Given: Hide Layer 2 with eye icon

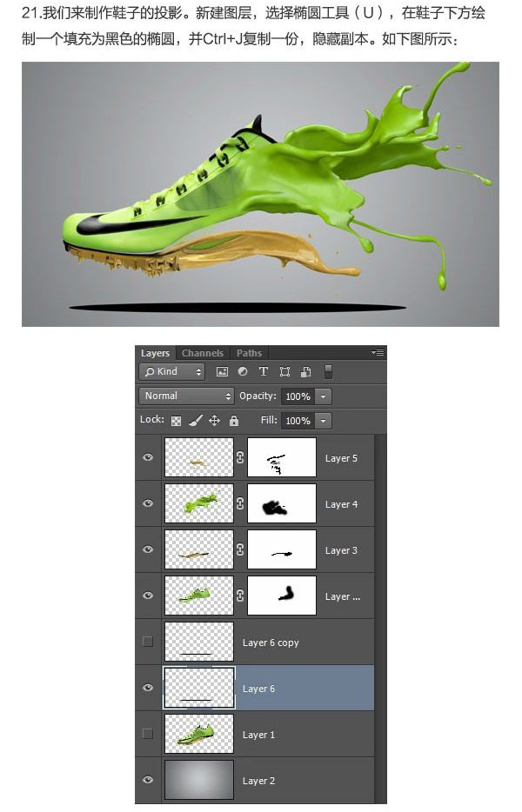Looking at the screenshot, I should coord(148,780).
